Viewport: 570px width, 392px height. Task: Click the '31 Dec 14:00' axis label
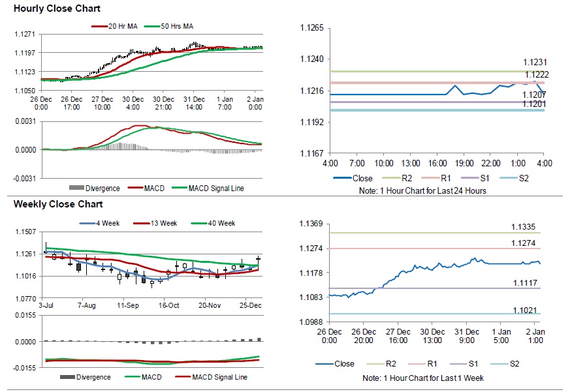click(x=194, y=103)
